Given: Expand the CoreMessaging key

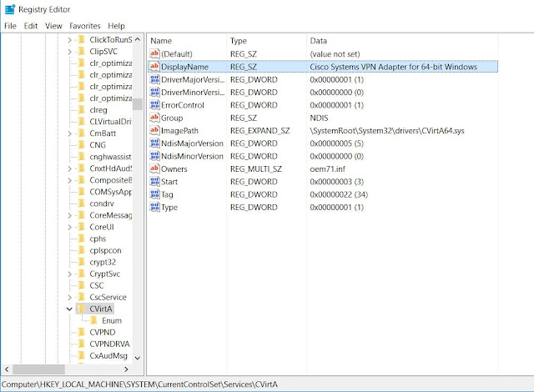Looking at the screenshot, I should point(69,215).
